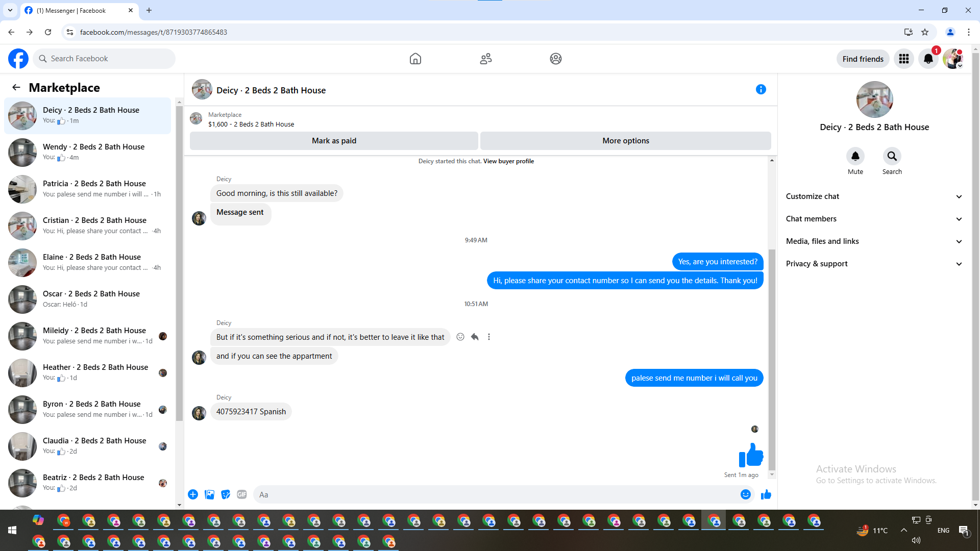Open the Mileidy conversation
This screenshot has width=980, height=551.
[88, 336]
